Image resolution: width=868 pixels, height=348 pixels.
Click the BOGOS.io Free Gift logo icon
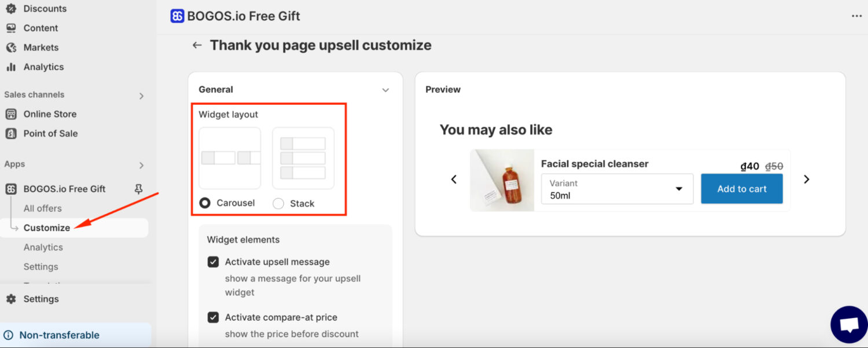177,16
